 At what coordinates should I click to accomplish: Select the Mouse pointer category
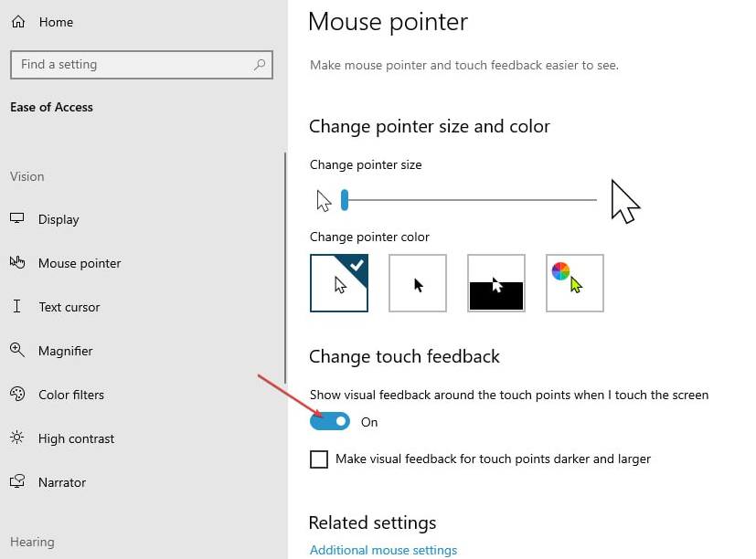(80, 263)
